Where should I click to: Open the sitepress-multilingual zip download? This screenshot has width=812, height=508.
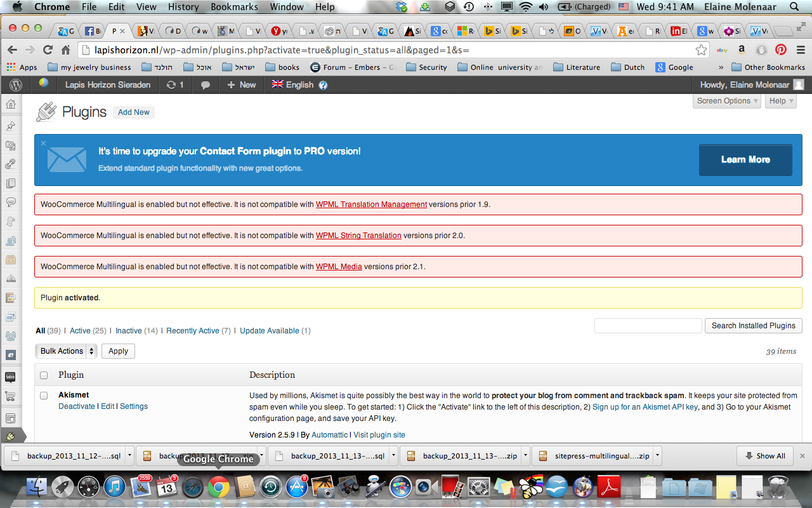(593, 456)
